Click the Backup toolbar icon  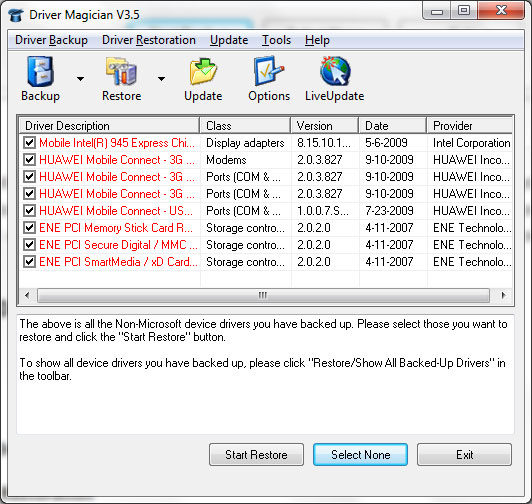point(40,79)
